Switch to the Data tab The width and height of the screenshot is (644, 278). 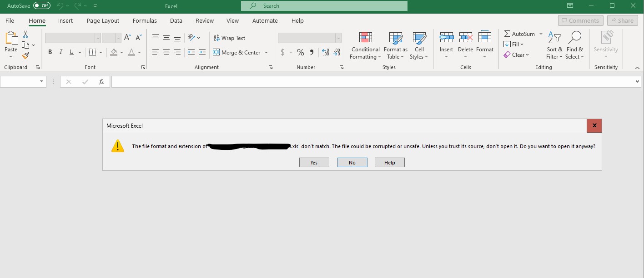176,21
